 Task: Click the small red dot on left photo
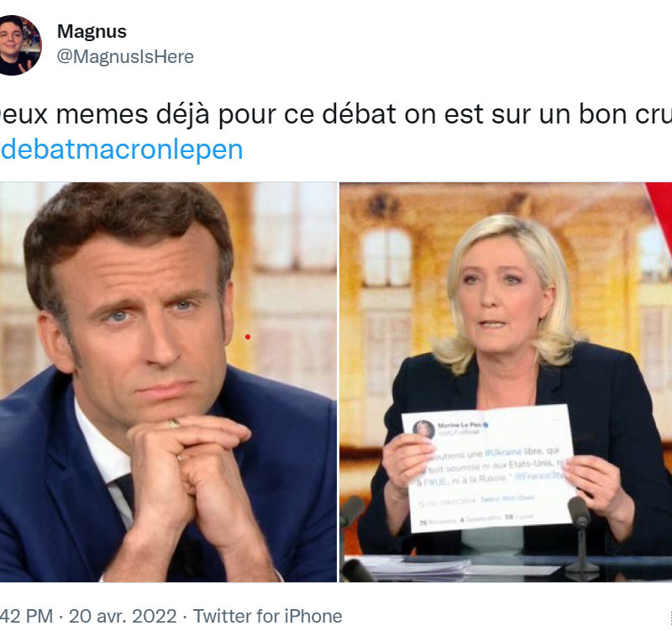[x=248, y=337]
